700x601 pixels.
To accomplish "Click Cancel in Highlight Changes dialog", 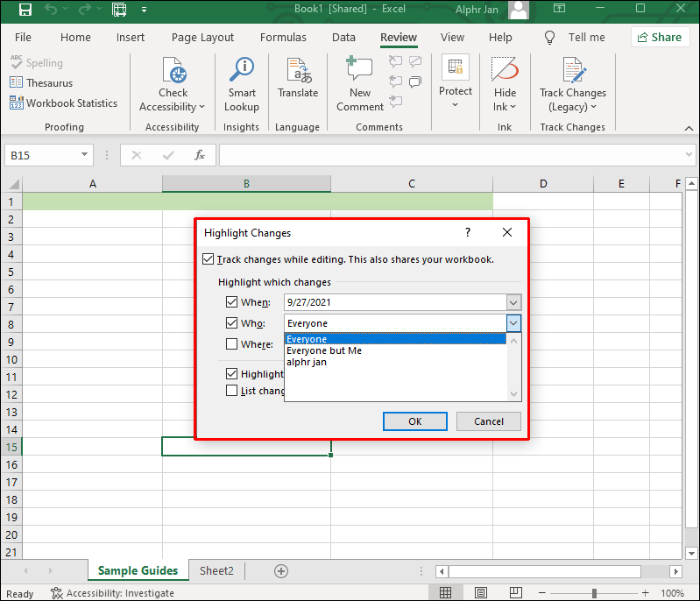I will pos(488,421).
